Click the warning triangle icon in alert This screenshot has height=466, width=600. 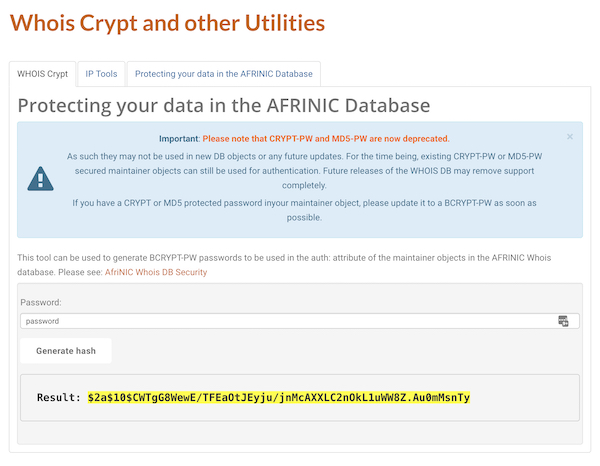(x=41, y=179)
